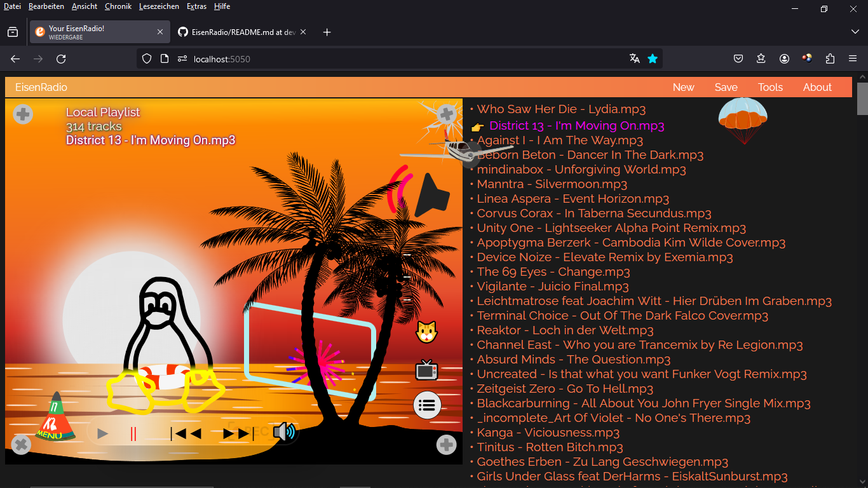This screenshot has height=488, width=868.
Task: Reload the current page
Action: tap(61, 58)
